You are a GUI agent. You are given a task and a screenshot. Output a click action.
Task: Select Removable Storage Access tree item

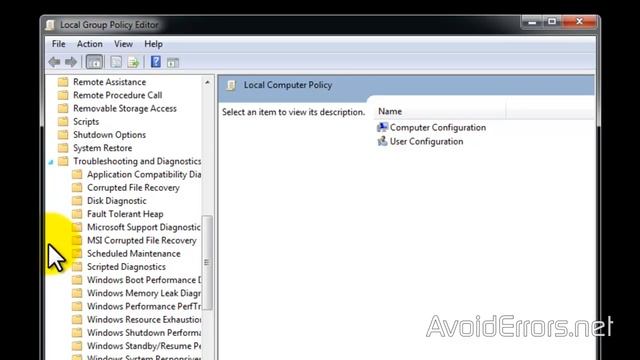tap(124, 108)
